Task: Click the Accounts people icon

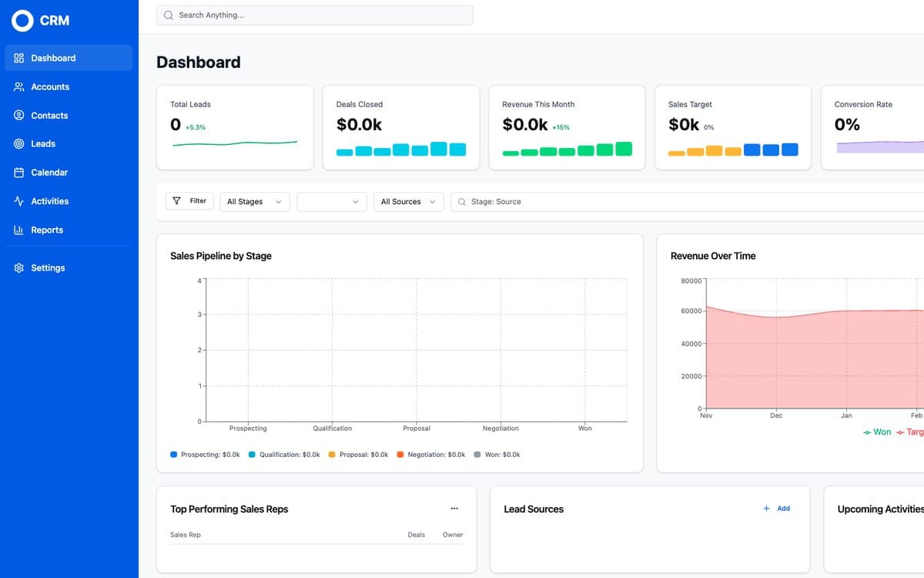Action: point(19,87)
